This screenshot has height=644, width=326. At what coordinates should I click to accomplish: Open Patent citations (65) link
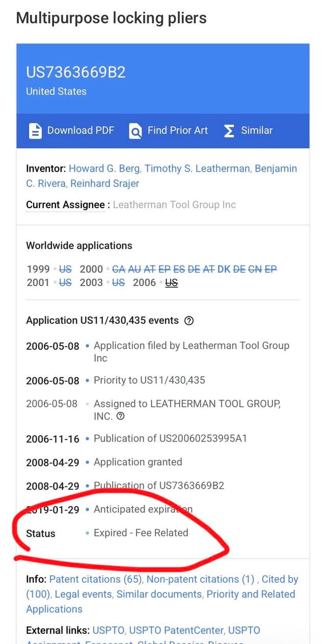tap(96, 579)
